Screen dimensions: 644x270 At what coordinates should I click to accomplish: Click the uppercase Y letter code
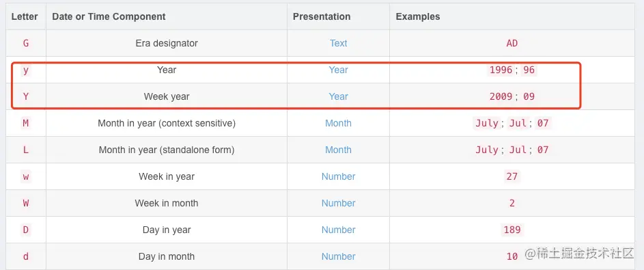(x=25, y=96)
